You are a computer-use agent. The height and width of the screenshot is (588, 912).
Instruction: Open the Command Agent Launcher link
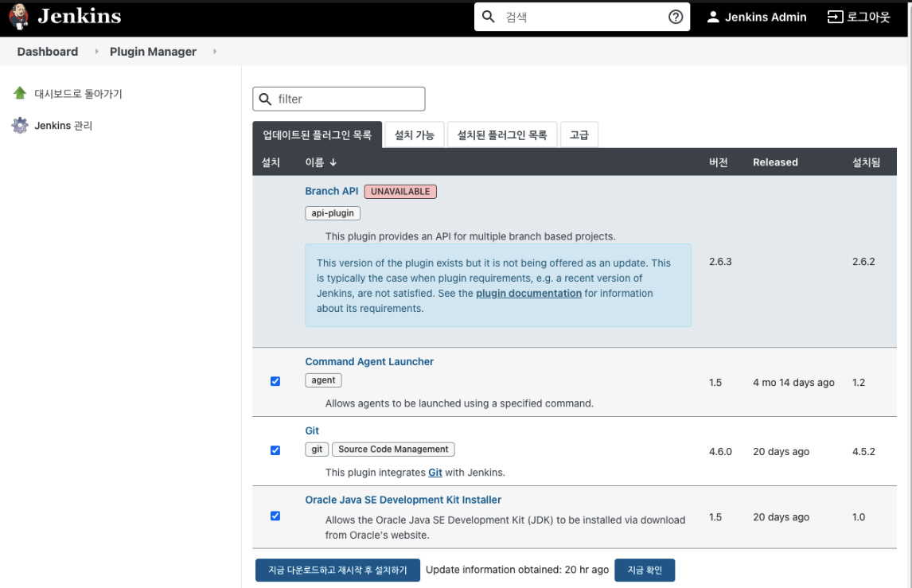coord(369,361)
